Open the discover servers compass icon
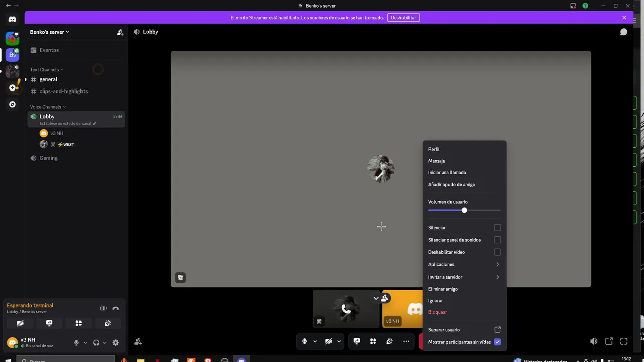The height and width of the screenshot is (362, 644). pos(12,104)
